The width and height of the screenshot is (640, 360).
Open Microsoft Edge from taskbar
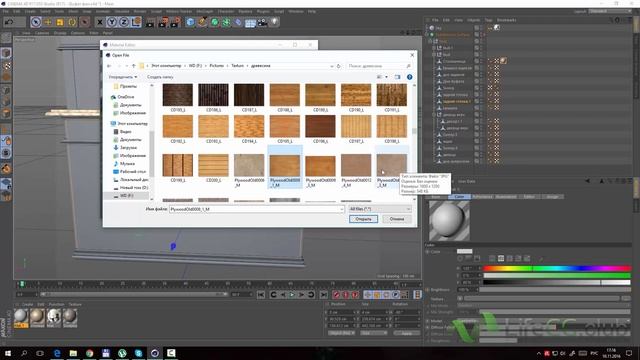(57, 353)
